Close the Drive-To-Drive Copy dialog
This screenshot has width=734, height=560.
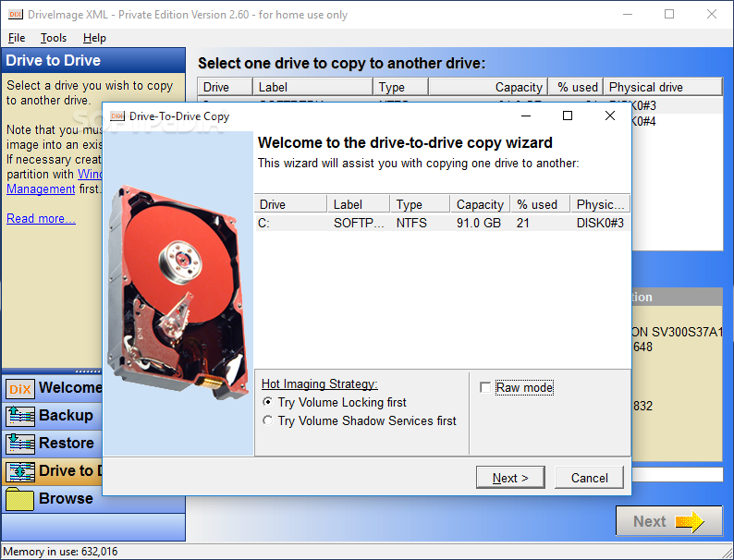609,116
